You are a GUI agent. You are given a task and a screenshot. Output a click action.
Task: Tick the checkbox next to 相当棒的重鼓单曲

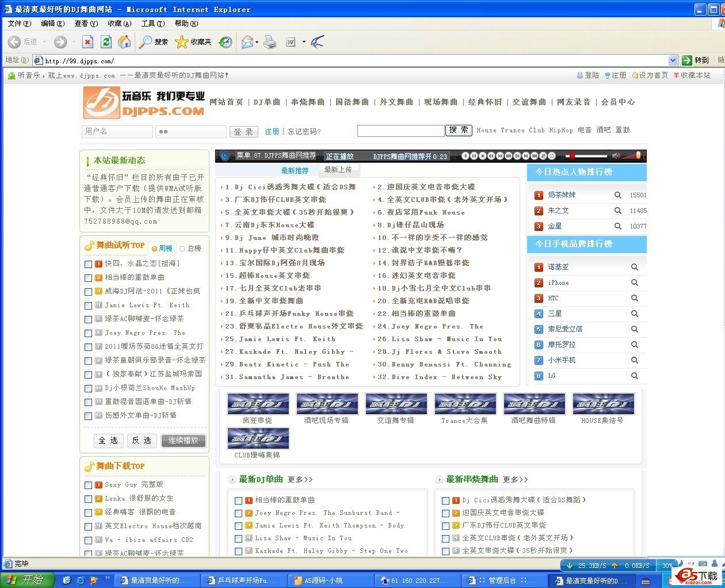click(89, 278)
